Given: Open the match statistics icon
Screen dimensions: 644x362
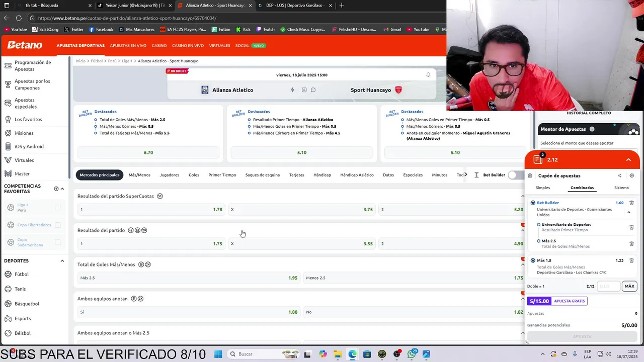Looking at the screenshot, I should point(304,90).
